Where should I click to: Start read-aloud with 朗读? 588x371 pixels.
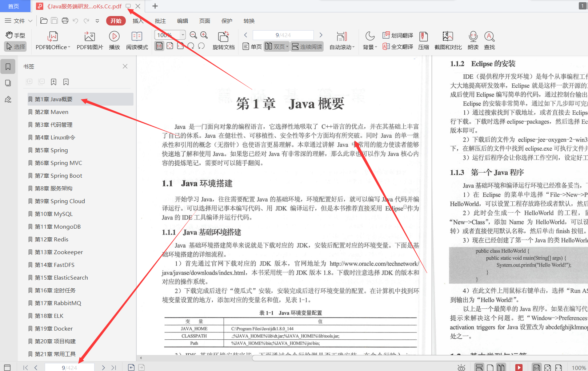pyautogui.click(x=473, y=40)
